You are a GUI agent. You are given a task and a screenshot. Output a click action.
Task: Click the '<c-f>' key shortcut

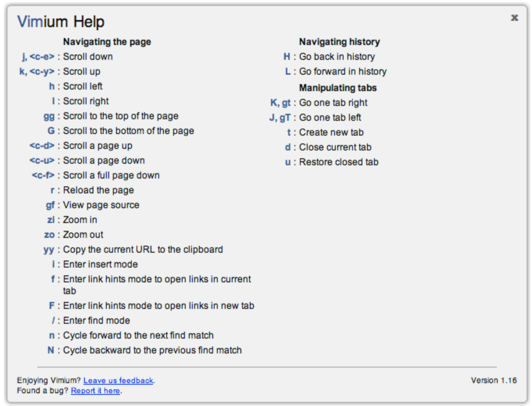[x=43, y=175]
